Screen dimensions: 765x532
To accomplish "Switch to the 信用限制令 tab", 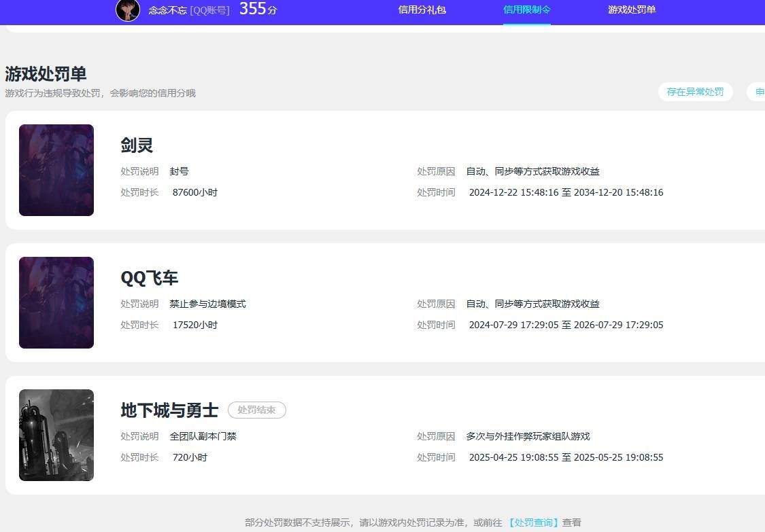I will tap(527, 10).
